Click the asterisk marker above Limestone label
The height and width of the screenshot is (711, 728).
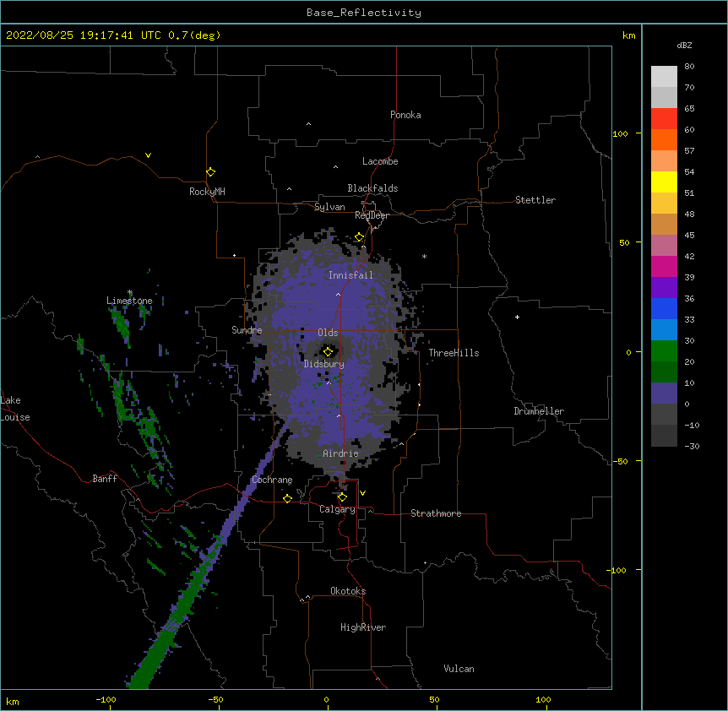(130, 292)
